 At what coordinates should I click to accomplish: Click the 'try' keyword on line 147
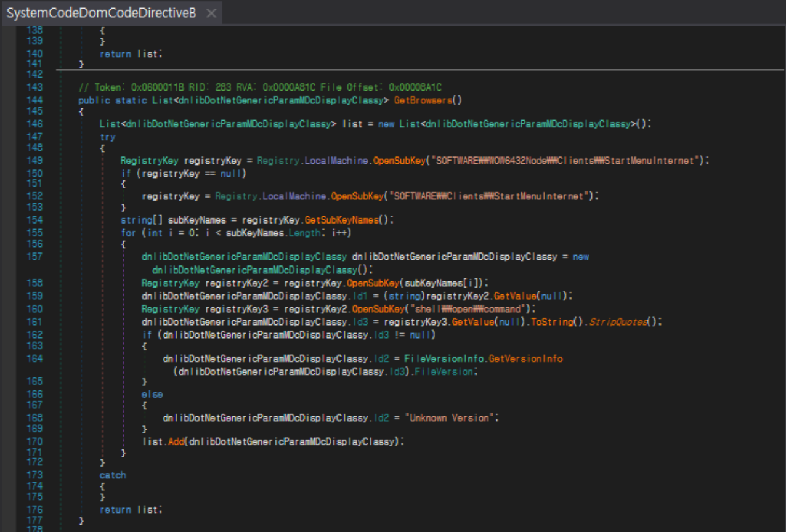tap(108, 137)
